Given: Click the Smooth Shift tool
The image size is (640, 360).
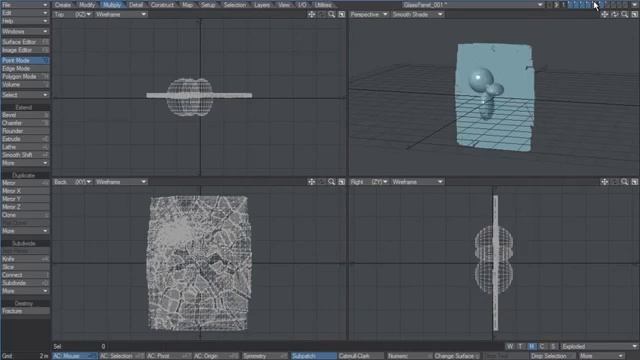Looking at the screenshot, I should pos(25,155).
